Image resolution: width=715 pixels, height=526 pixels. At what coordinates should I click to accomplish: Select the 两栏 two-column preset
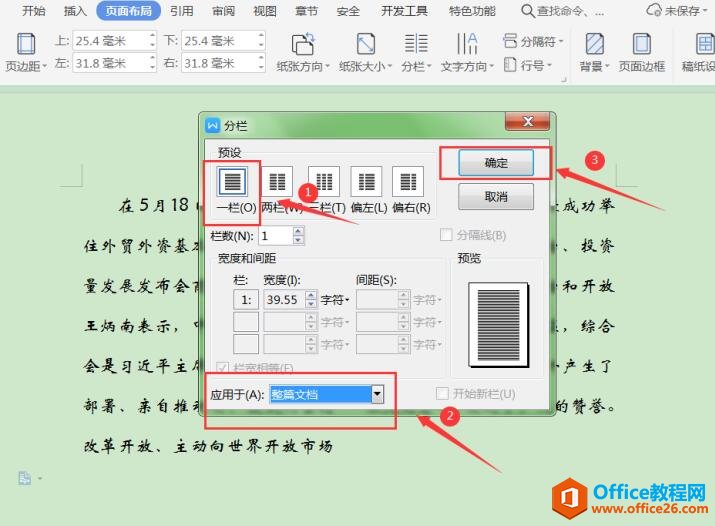pyautogui.click(x=277, y=181)
